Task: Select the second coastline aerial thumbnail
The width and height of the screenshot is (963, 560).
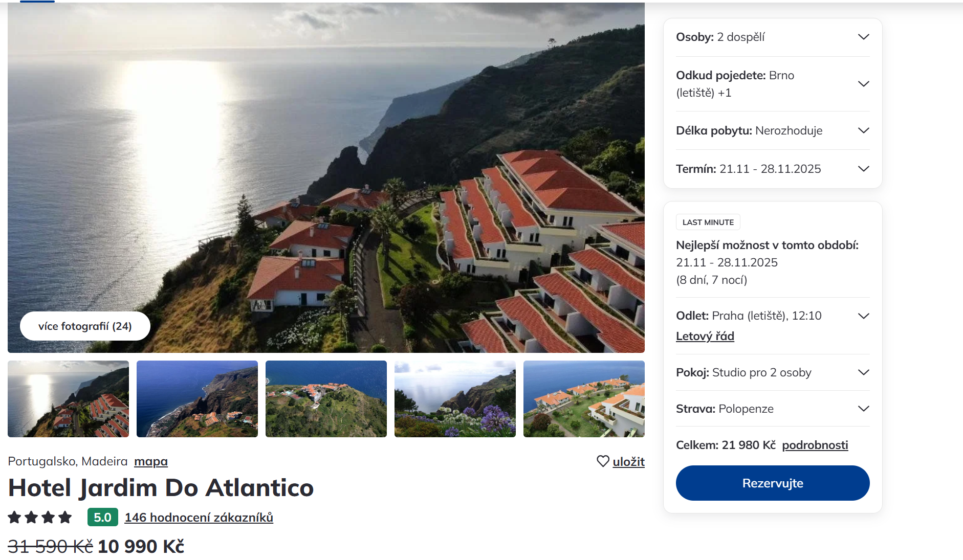Action: (197, 399)
